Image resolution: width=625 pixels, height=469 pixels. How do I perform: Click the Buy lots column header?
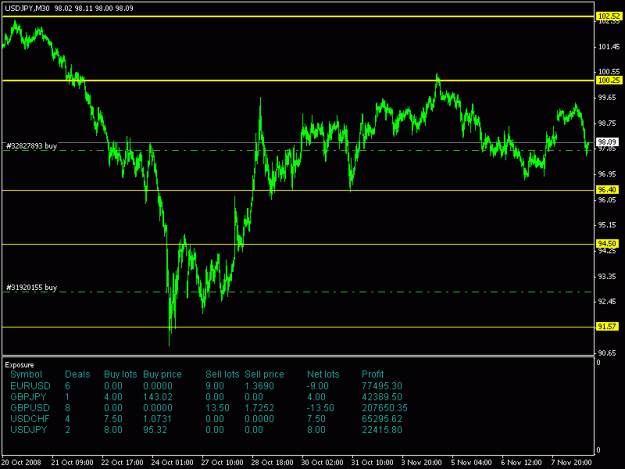(x=120, y=375)
